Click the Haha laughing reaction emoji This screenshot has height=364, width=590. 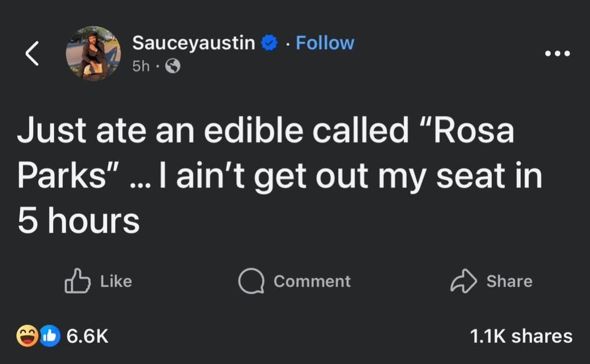27,336
